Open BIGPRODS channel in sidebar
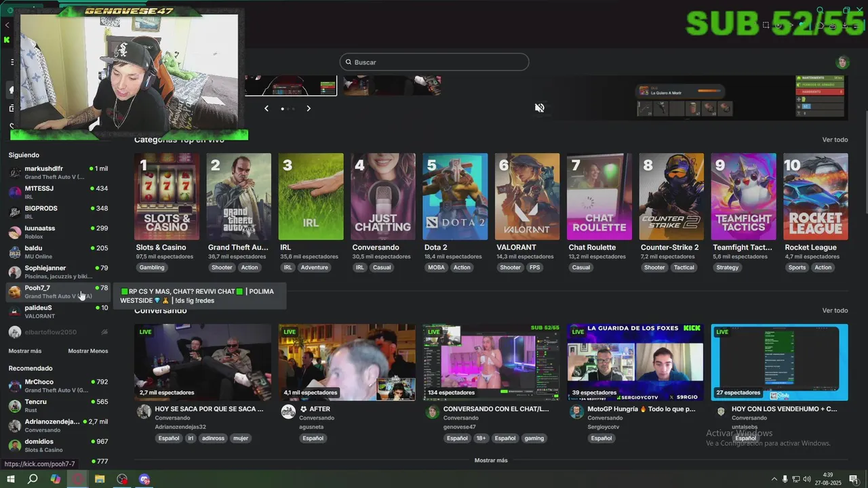 click(58, 212)
